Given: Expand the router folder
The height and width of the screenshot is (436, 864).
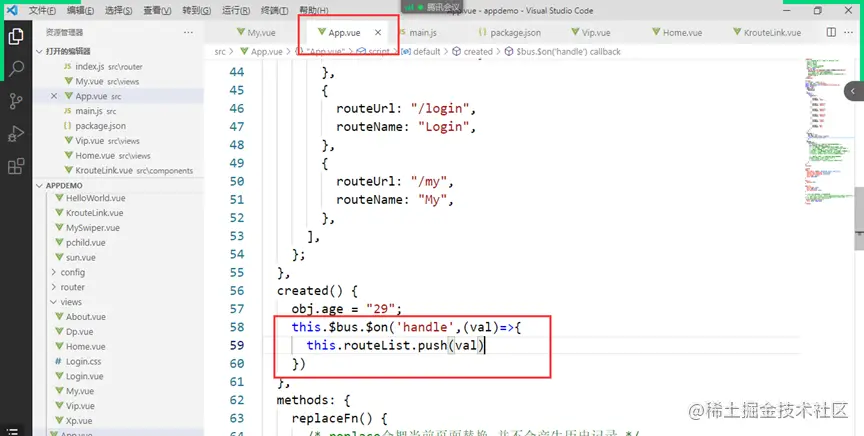Looking at the screenshot, I should [72, 287].
